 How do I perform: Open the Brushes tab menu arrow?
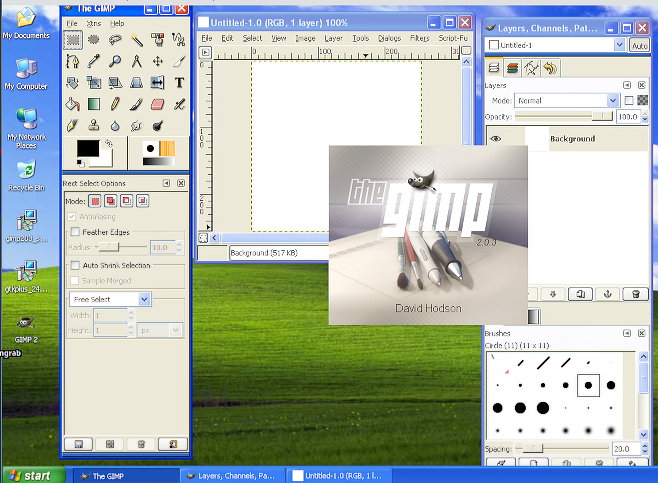pos(627,333)
